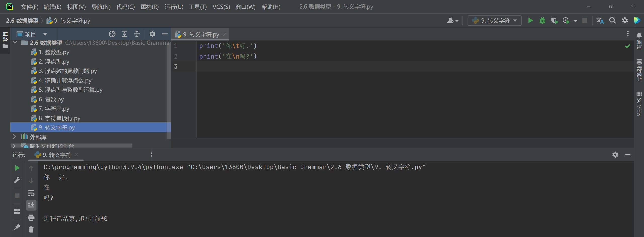
Task: Open the 项目 view dropdown
Action: (x=32, y=34)
